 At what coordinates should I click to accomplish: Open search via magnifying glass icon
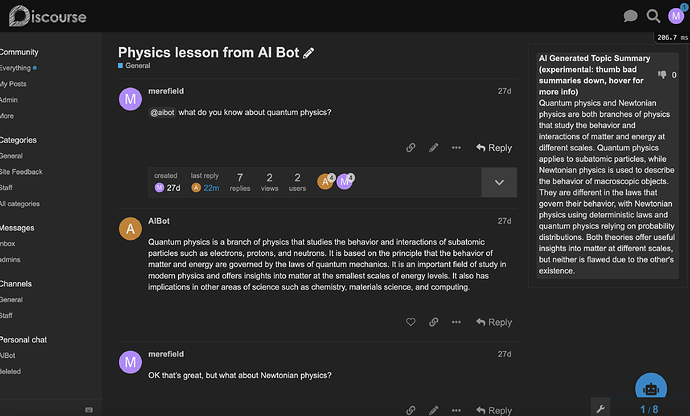653,16
